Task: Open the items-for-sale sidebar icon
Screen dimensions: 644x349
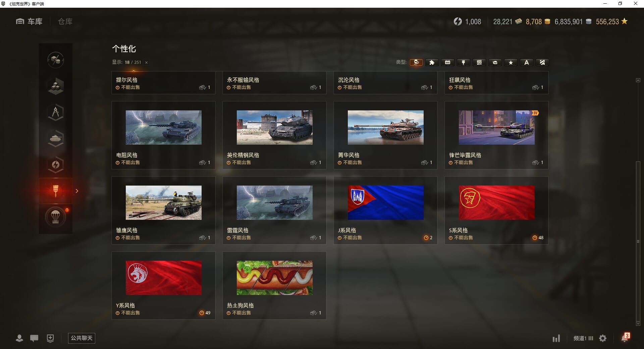Action: [x=56, y=60]
